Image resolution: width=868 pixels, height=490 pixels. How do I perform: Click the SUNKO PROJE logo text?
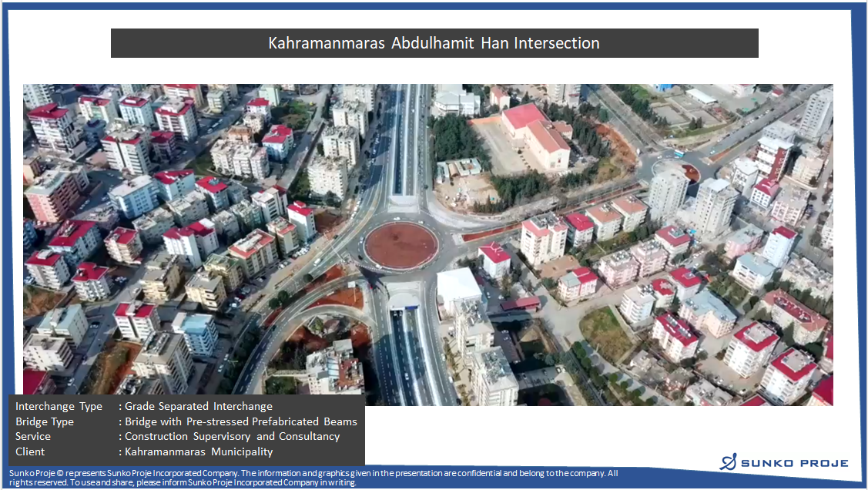tap(794, 463)
